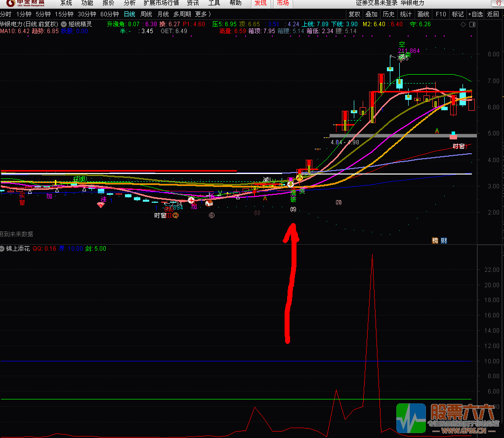Select the 60分钟 period
The height and width of the screenshot is (438, 504).
(x=110, y=14)
